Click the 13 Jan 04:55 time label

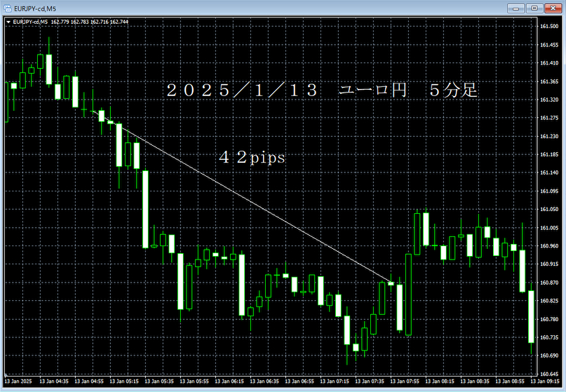pos(89,381)
